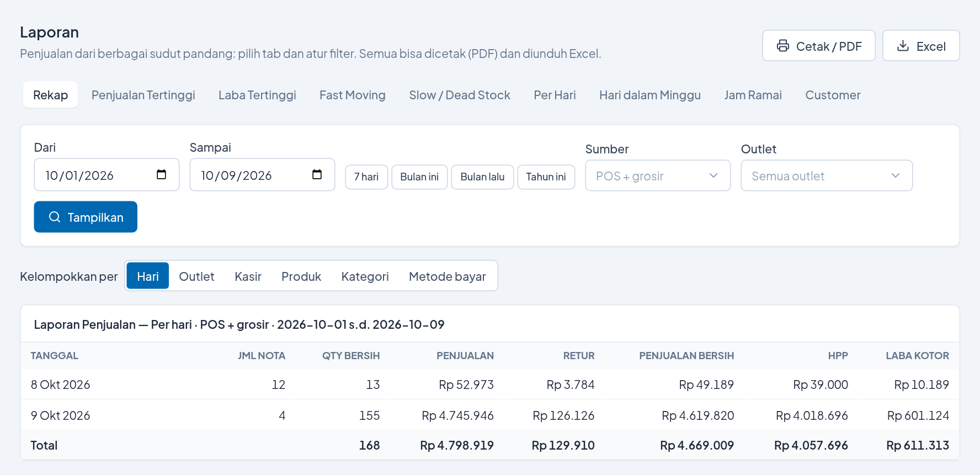Click the LABA KOTOR column header

tap(917, 356)
